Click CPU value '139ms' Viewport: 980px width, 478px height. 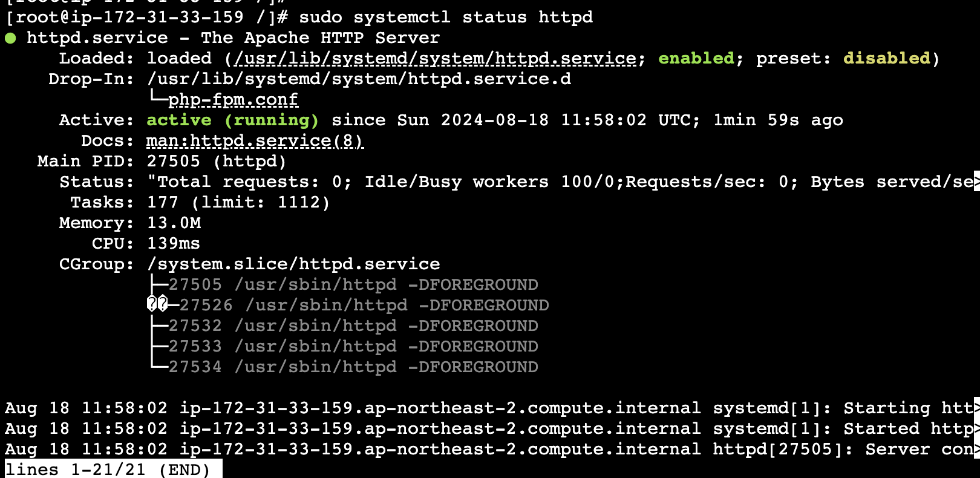tap(174, 244)
